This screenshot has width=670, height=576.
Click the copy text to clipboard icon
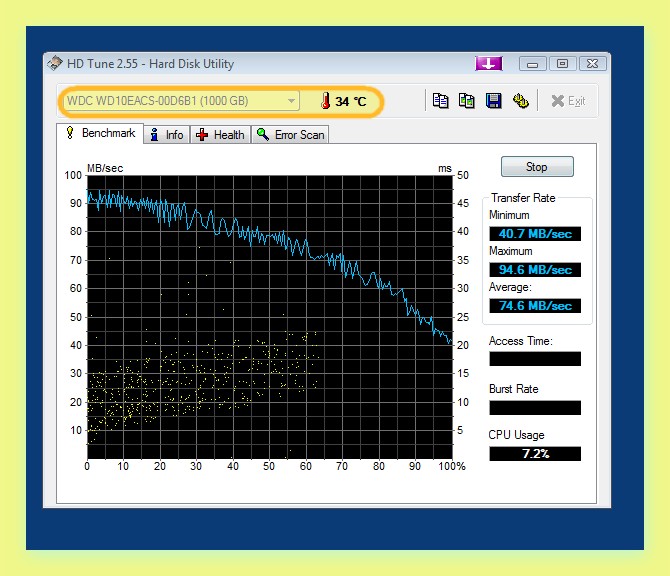[440, 101]
